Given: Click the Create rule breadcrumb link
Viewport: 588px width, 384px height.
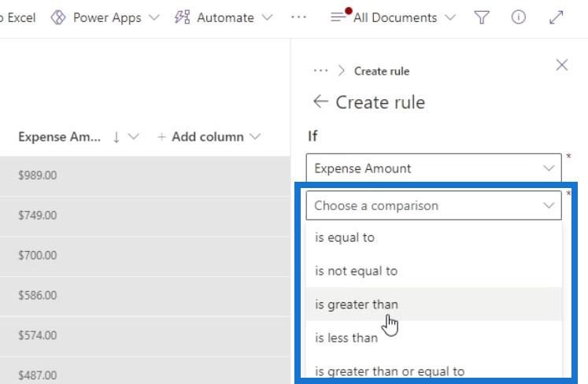Looking at the screenshot, I should tap(382, 71).
